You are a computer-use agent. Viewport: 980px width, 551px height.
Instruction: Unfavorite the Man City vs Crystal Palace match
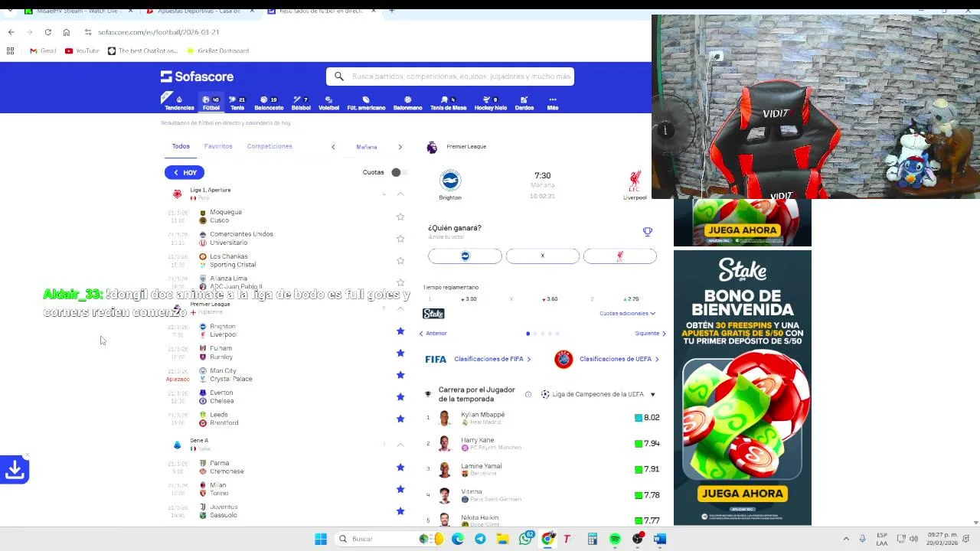400,375
